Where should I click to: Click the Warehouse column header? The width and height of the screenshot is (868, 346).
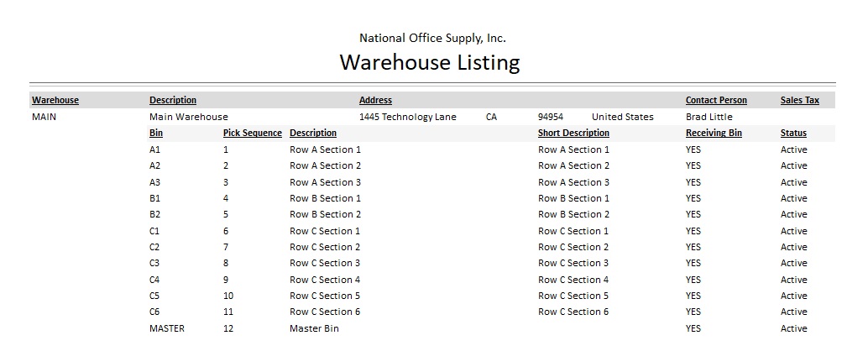55,101
